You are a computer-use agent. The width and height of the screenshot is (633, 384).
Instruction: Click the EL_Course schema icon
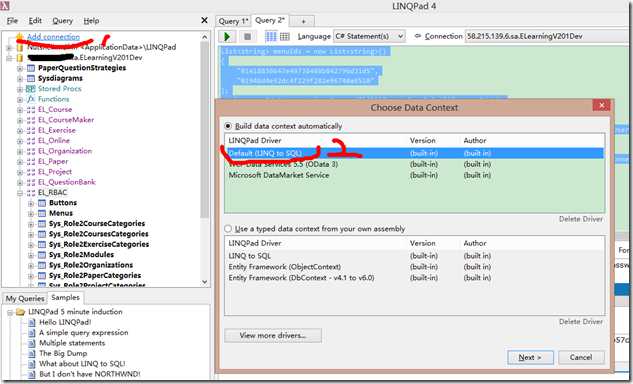tap(31, 109)
